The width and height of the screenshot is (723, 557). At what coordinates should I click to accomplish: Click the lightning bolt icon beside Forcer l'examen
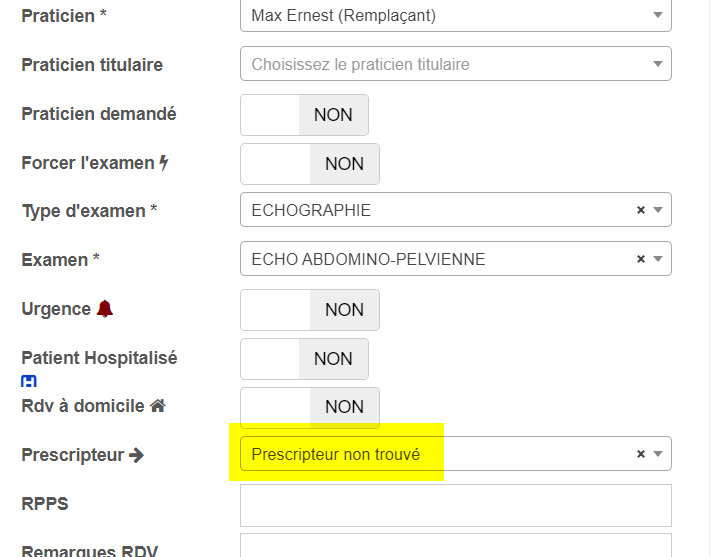coord(164,162)
